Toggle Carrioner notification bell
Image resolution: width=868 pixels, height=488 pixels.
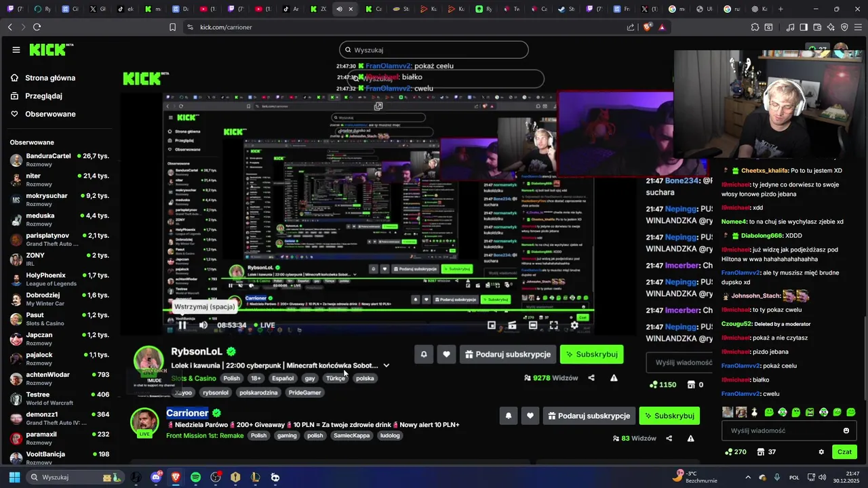[x=509, y=416]
